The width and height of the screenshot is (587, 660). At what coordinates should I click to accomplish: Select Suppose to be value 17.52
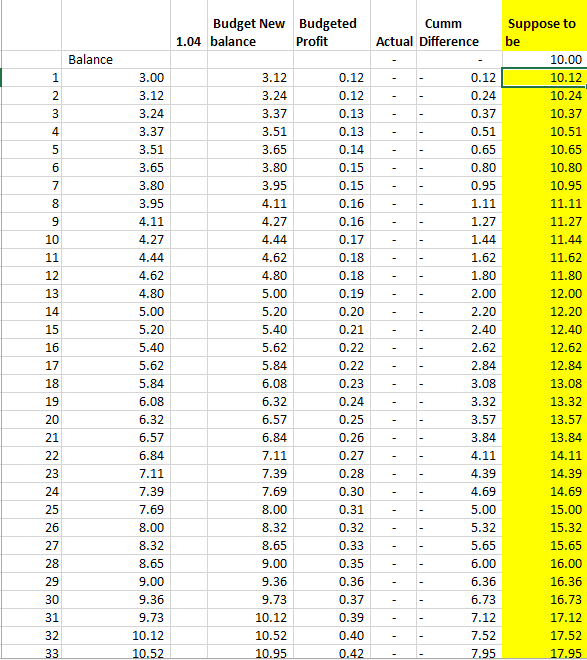point(545,636)
